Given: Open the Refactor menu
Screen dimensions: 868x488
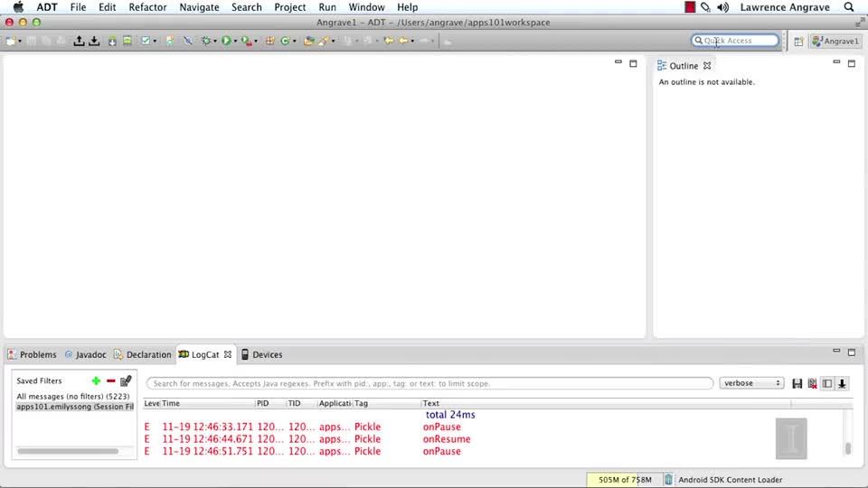Looking at the screenshot, I should tap(147, 7).
